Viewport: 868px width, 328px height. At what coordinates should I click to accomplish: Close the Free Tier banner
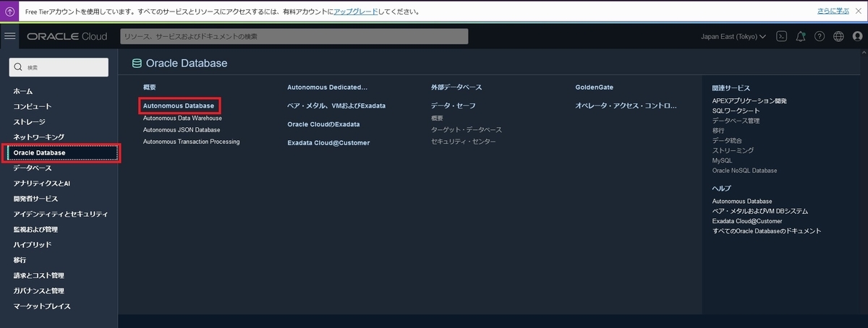click(857, 12)
